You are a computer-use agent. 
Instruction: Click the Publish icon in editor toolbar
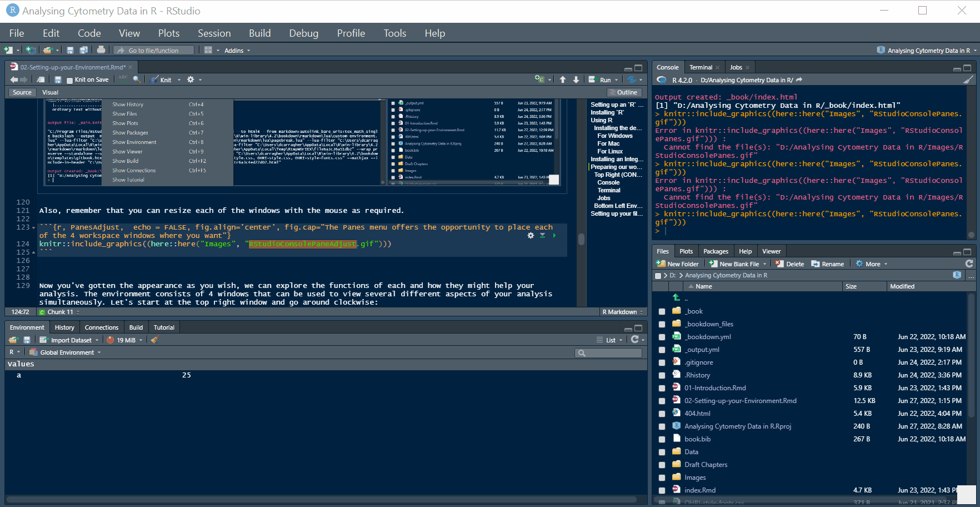point(631,79)
